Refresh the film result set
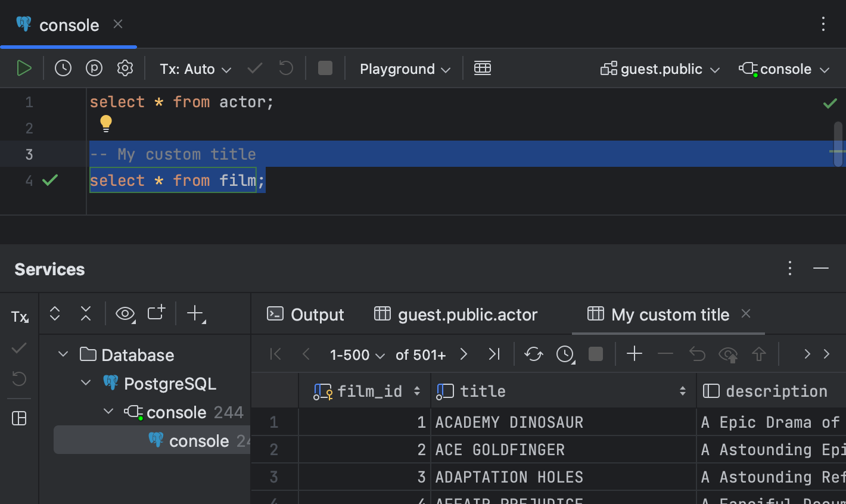The image size is (846, 504). pos(533,354)
